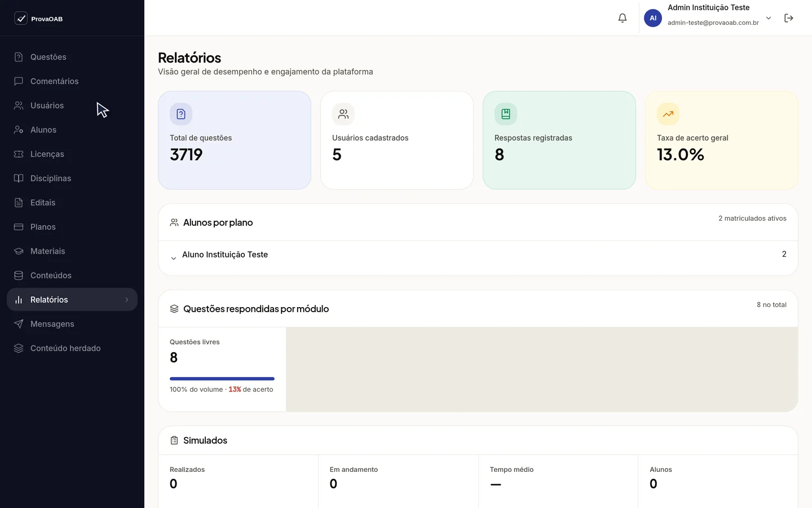812x508 pixels.
Task: Click the Tempo médio label
Action: click(x=511, y=470)
